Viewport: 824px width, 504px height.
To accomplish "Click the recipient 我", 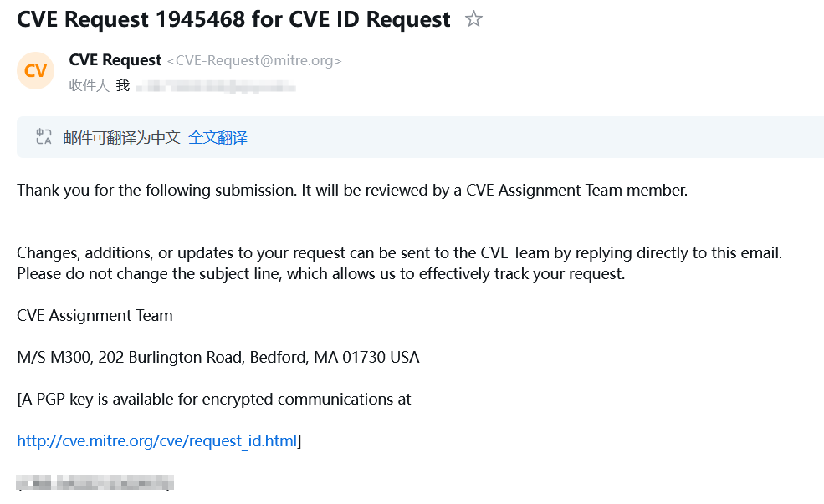I will click(x=123, y=85).
